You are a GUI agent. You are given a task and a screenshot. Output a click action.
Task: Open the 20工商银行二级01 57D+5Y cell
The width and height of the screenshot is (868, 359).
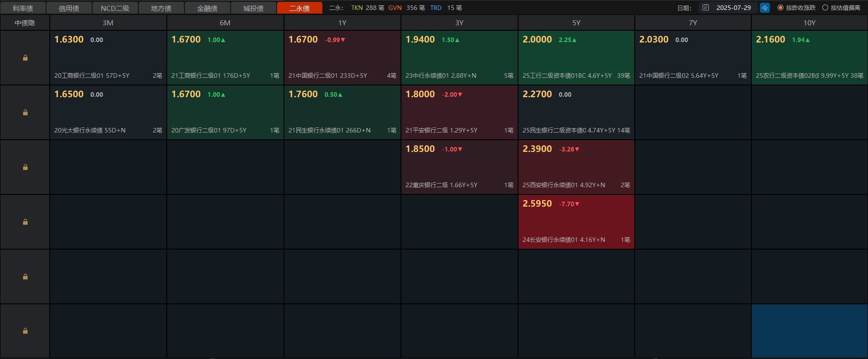[108, 57]
